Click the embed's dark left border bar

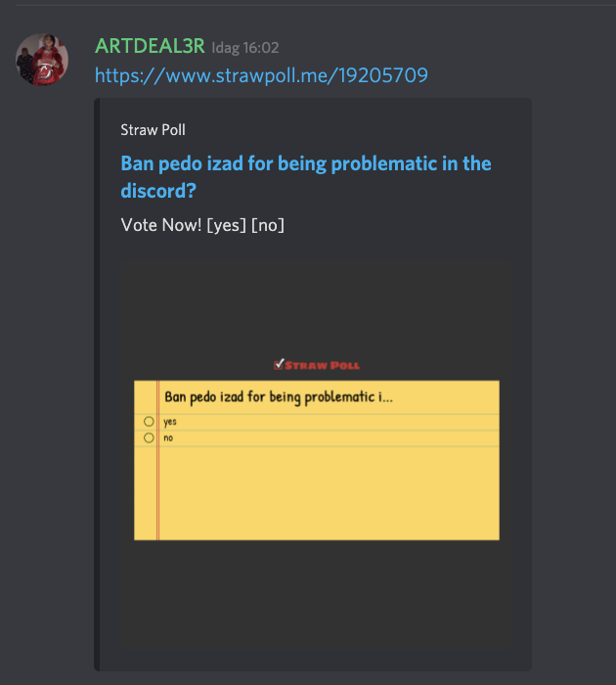point(97,385)
